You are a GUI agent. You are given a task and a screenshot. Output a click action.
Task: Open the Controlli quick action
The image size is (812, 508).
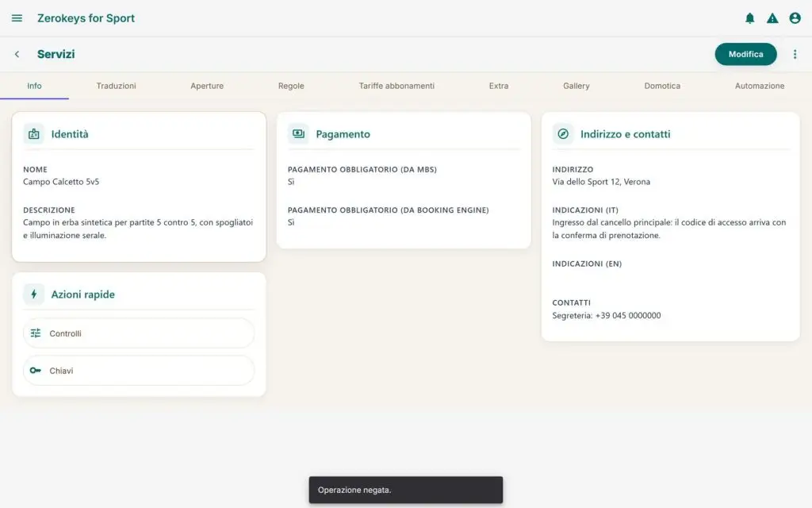point(139,333)
